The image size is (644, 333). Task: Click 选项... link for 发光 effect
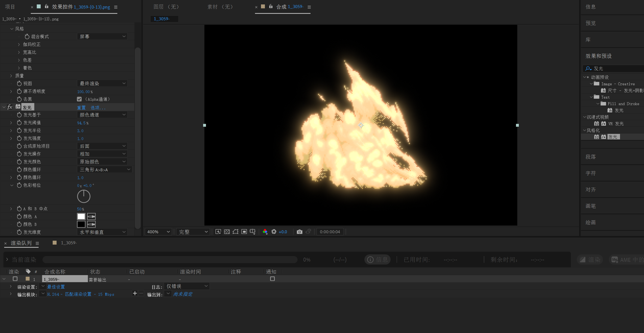[x=98, y=107]
